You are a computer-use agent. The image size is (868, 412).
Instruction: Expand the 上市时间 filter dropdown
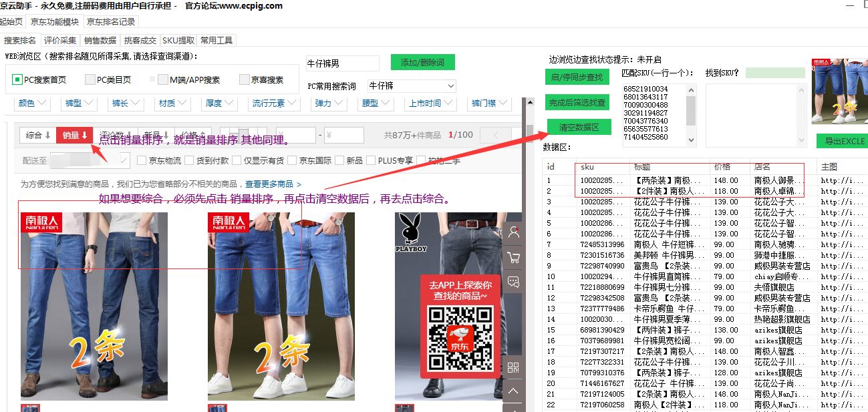point(430,104)
